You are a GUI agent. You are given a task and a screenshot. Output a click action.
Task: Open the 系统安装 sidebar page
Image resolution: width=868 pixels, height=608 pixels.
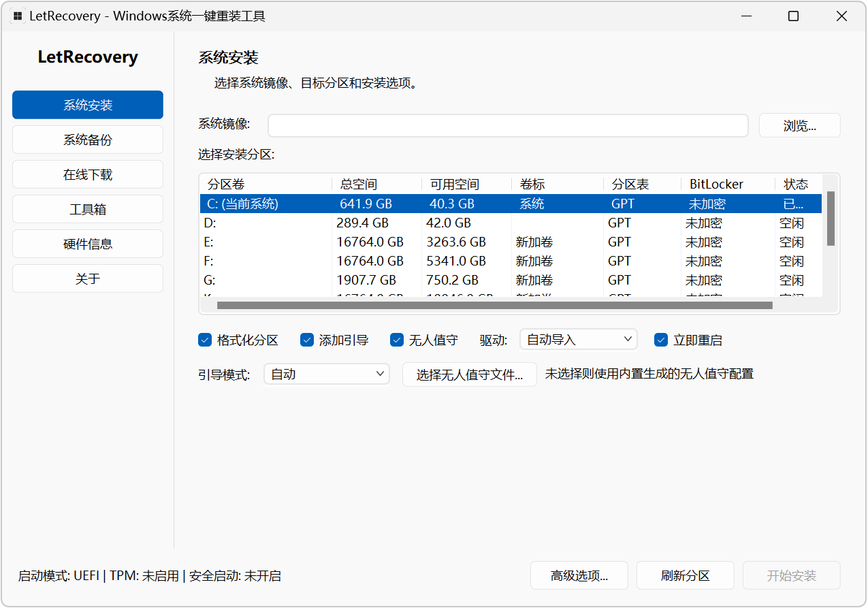[88, 105]
